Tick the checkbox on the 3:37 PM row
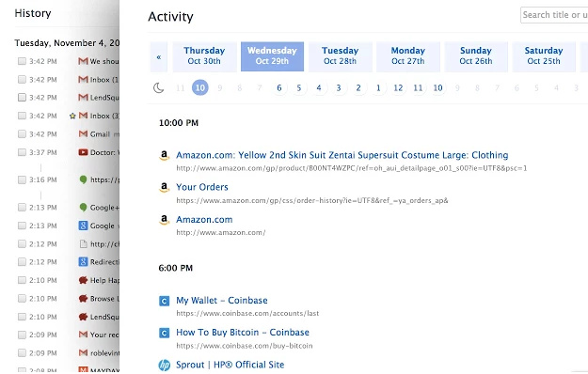The height and width of the screenshot is (374, 588). 23,152
